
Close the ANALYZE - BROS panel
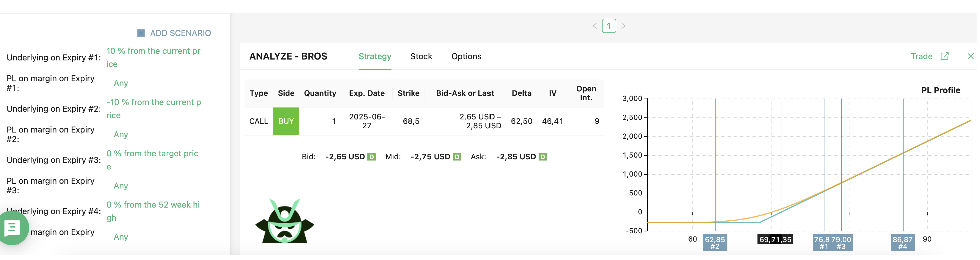(x=971, y=56)
